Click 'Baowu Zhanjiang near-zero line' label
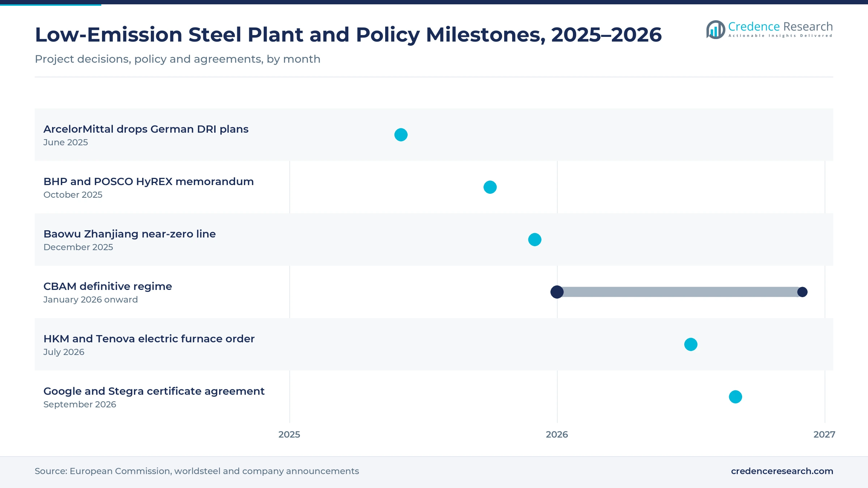The height and width of the screenshot is (488, 868). click(129, 234)
